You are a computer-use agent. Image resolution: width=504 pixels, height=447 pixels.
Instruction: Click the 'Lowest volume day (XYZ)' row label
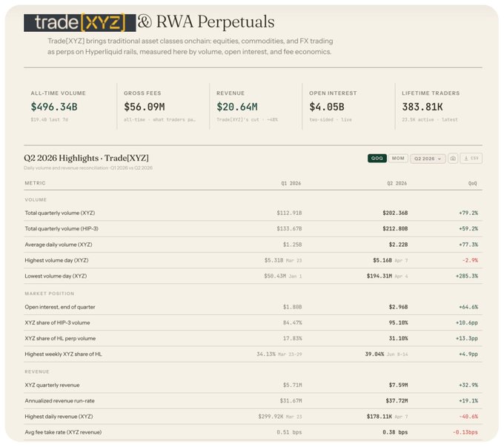click(x=56, y=276)
